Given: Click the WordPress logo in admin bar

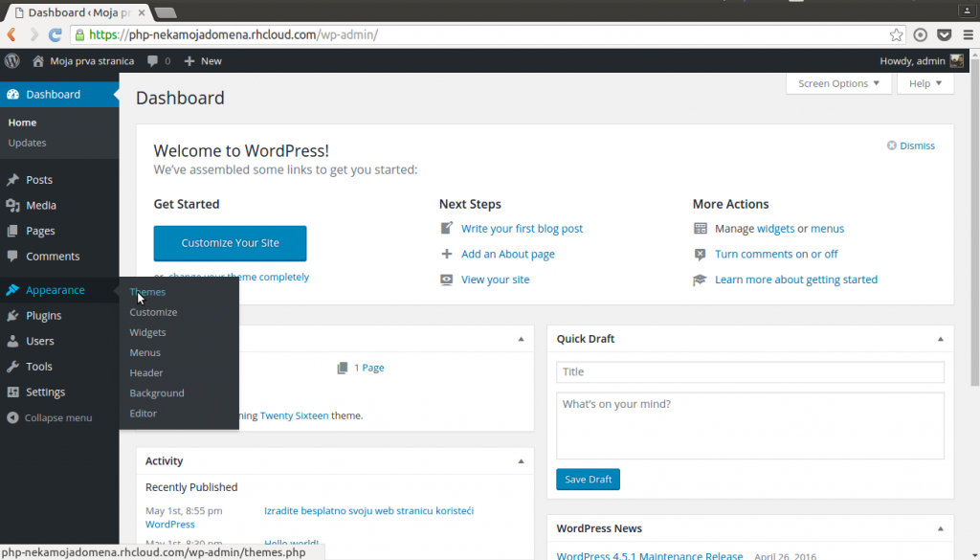Looking at the screenshot, I should click(12, 60).
